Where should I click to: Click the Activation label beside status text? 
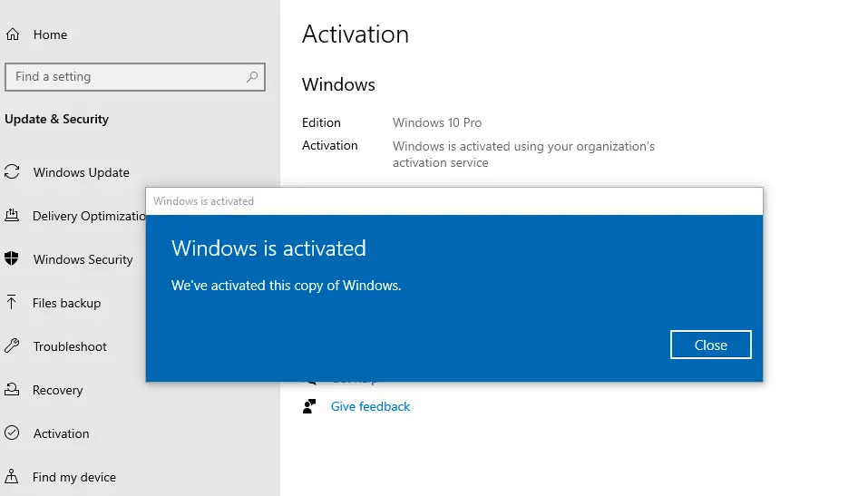330,145
